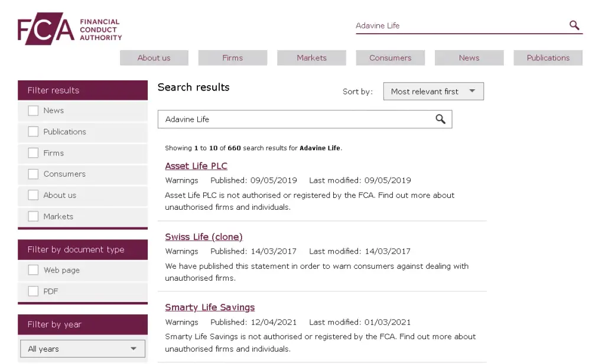Tick the Consumers filter checkbox
This screenshot has width=605, height=364.
click(33, 174)
